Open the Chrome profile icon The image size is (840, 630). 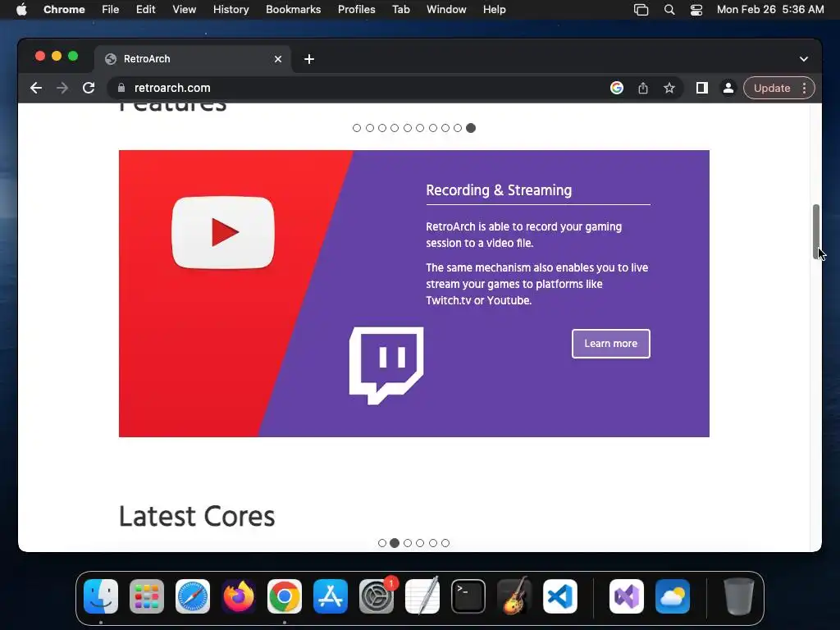click(x=728, y=88)
